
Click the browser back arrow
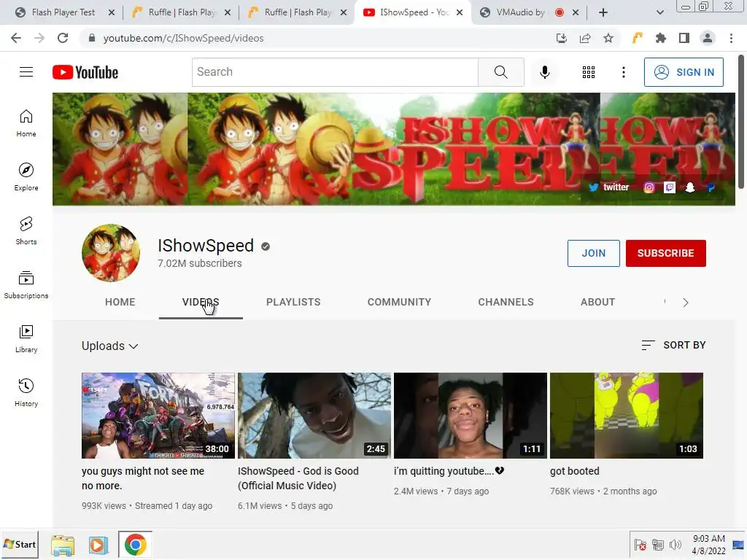[x=16, y=38]
